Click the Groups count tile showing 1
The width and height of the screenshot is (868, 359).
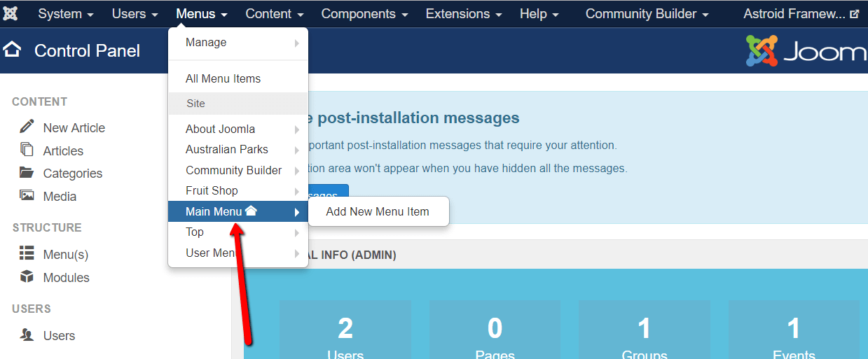coord(645,330)
